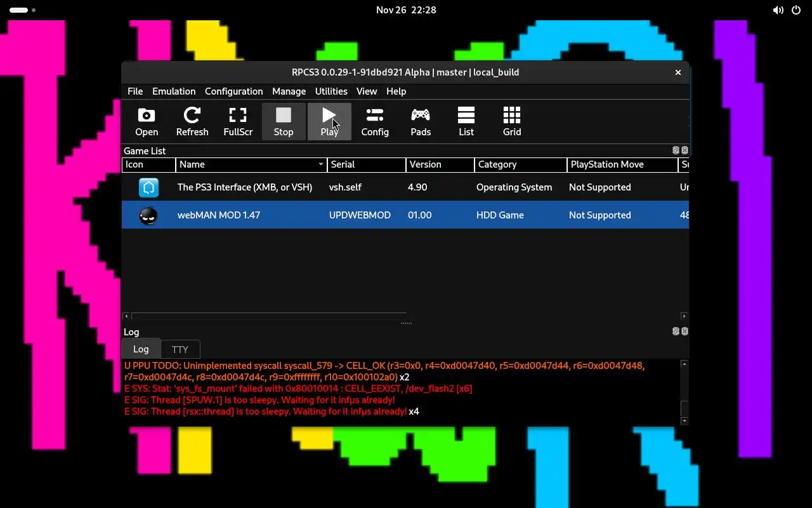Click the system power icon

(x=796, y=10)
